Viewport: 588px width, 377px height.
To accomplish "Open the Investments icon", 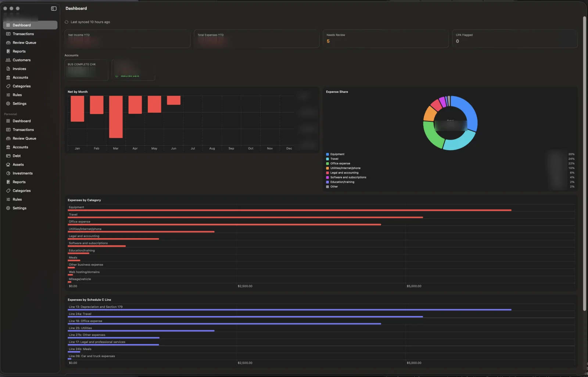I will [8, 173].
